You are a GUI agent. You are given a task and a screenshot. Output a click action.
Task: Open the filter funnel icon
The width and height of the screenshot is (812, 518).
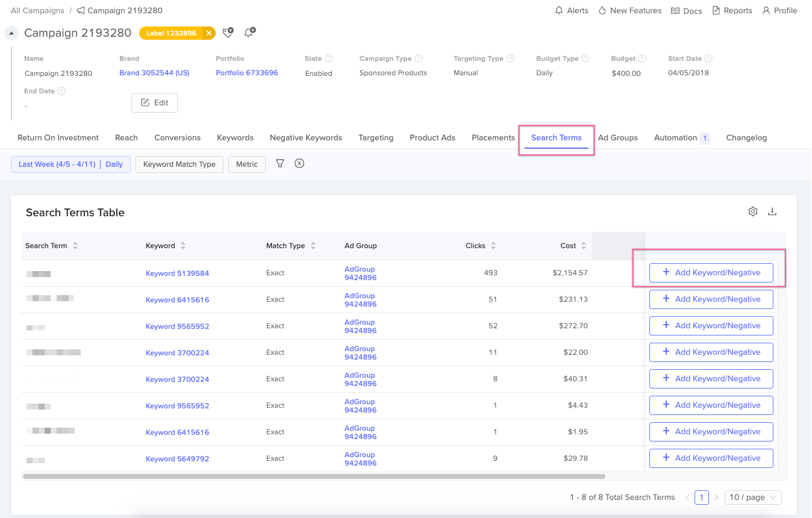point(280,163)
